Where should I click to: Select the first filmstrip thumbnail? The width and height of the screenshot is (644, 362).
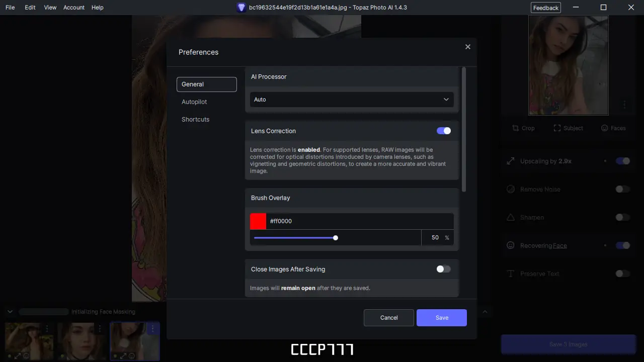click(29, 341)
